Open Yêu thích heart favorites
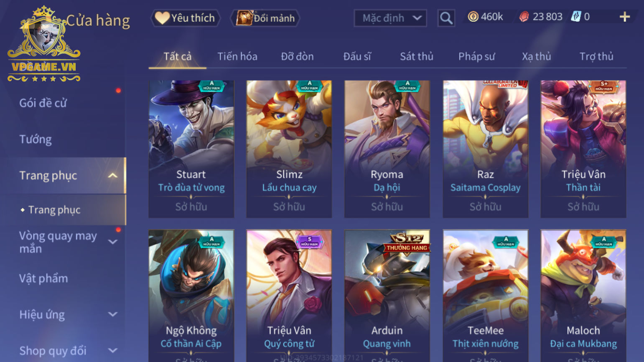This screenshot has width=644, height=362. tap(185, 18)
